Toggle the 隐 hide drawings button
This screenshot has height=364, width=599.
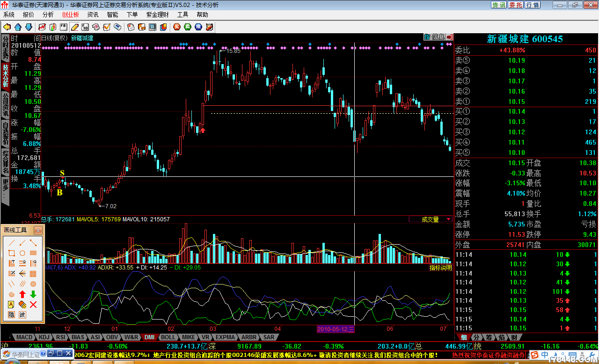pyautogui.click(x=12, y=314)
